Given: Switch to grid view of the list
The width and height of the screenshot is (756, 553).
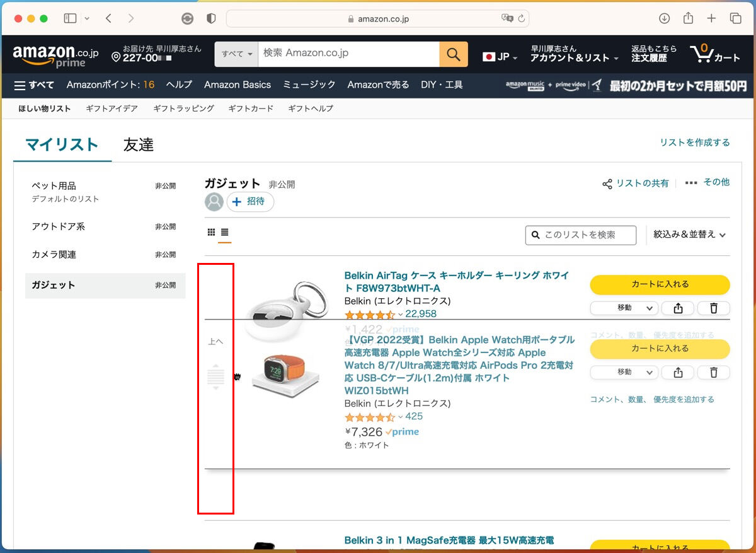Looking at the screenshot, I should point(212,232).
